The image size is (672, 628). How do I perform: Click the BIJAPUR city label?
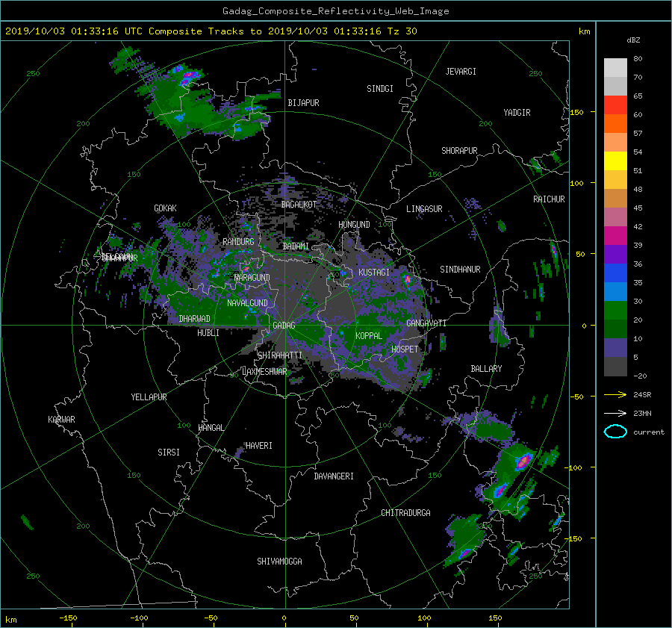pyautogui.click(x=303, y=103)
